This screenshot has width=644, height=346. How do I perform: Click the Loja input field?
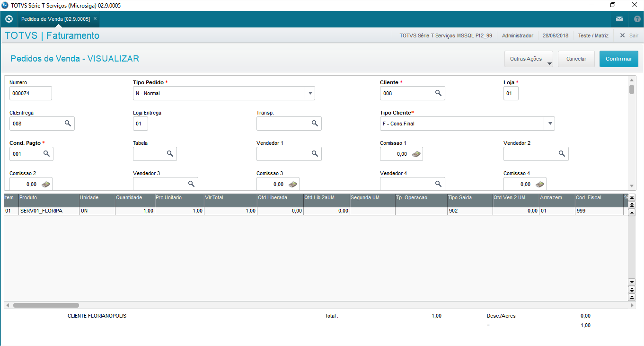[511, 93]
